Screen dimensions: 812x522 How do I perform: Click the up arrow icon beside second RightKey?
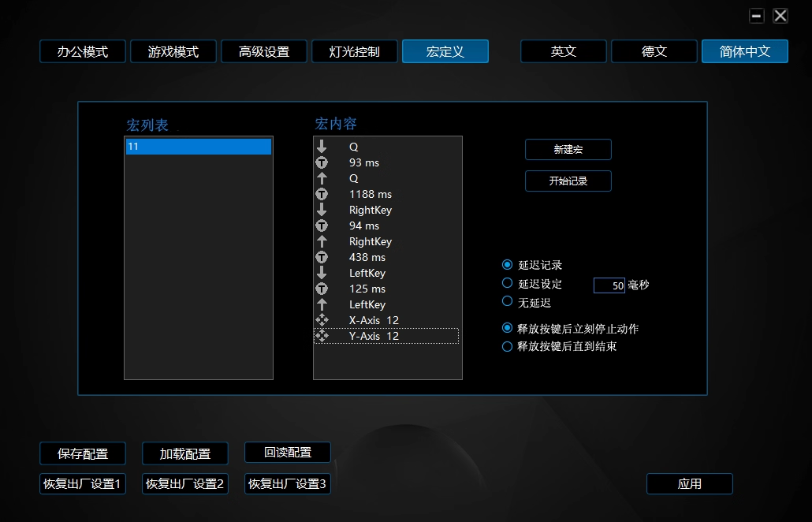click(x=322, y=241)
